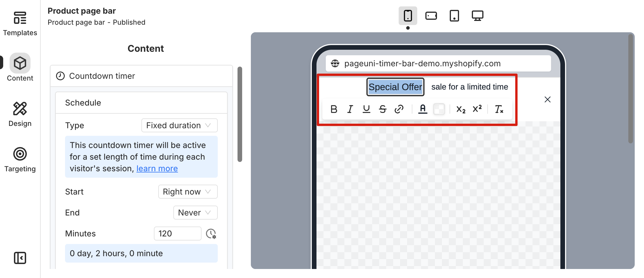The height and width of the screenshot is (278, 644).
Task: Open the Design sidebar section
Action: coord(20,114)
